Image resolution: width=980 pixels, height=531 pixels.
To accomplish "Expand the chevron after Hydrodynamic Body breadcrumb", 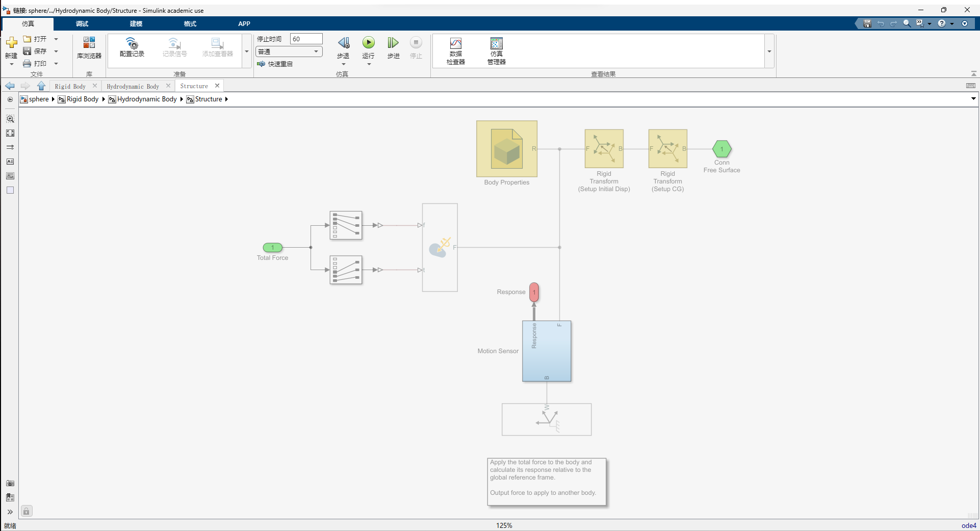I will pos(182,99).
